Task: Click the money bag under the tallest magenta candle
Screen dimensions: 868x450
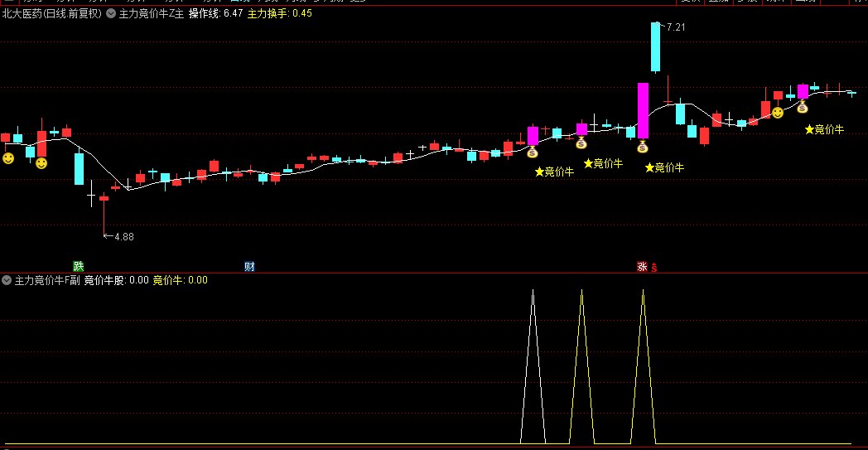Action: 642,147
